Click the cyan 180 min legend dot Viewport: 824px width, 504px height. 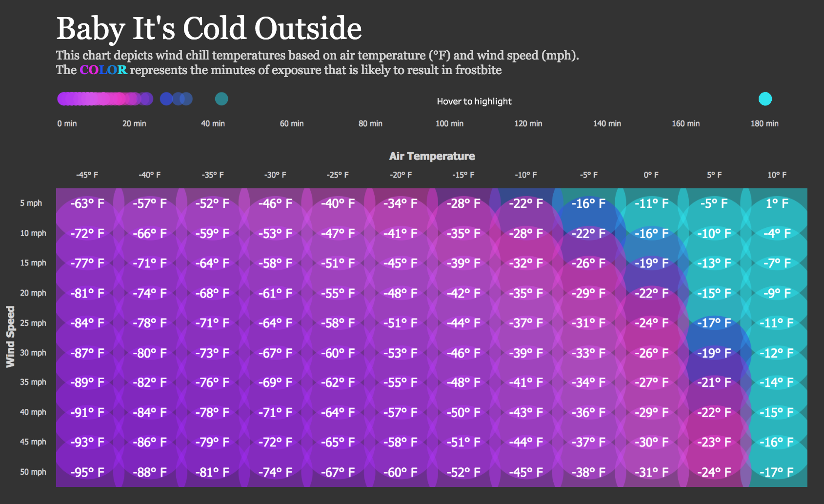pos(765,99)
